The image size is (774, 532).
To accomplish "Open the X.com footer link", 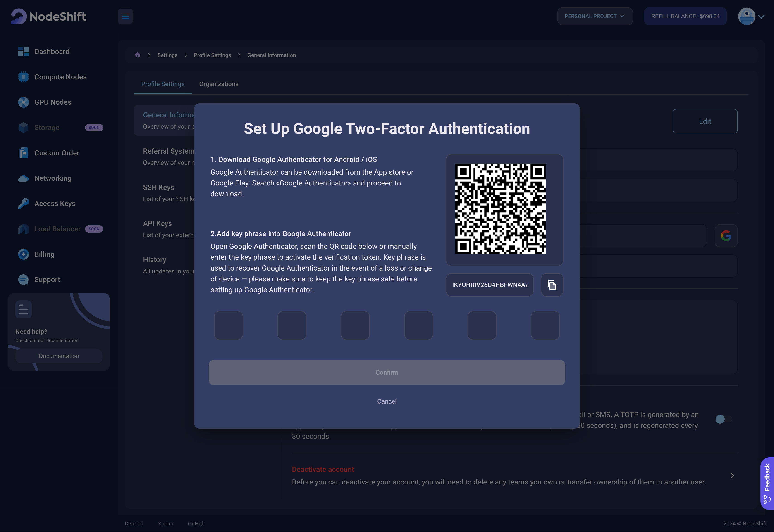I will [x=165, y=524].
